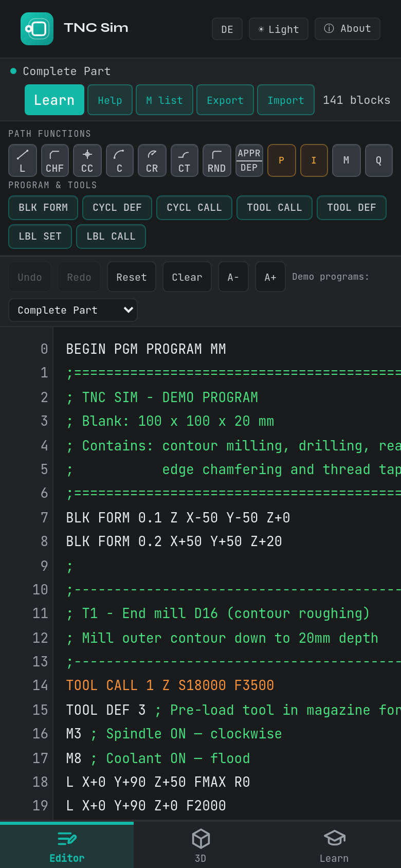Switch to the 3D view tab
The width and height of the screenshot is (401, 868).
(200, 845)
